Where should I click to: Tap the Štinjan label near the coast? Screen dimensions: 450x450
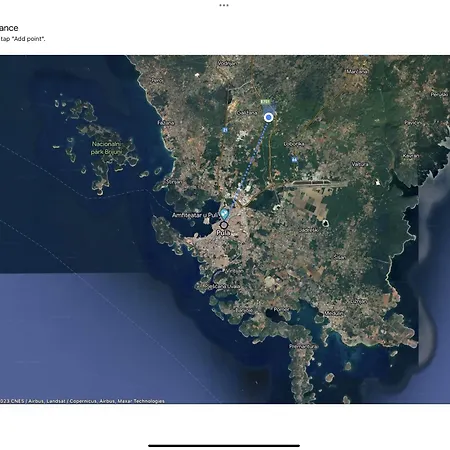(173, 182)
